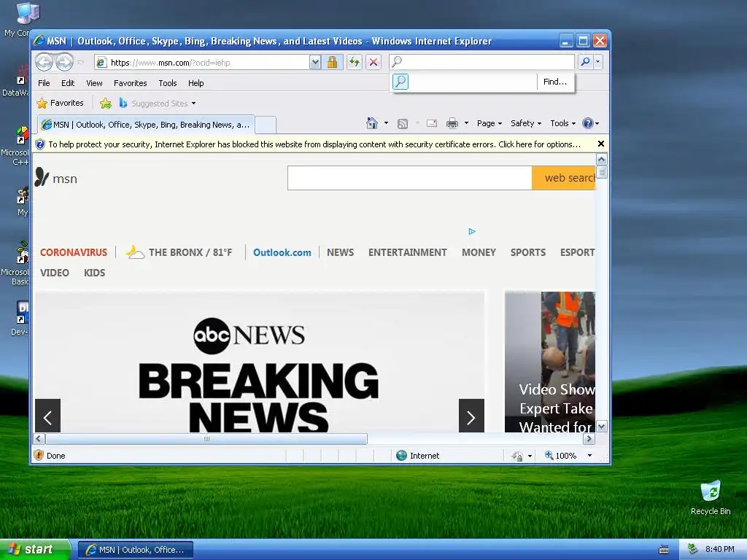Click the blue Help question icon
The width and height of the screenshot is (747, 560).
tap(588, 123)
